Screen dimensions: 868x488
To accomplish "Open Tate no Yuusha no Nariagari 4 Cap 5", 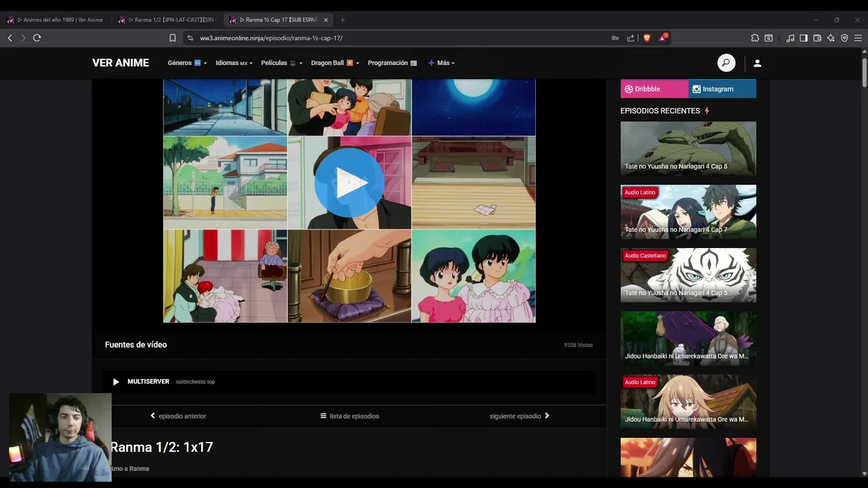I will 688,274.
